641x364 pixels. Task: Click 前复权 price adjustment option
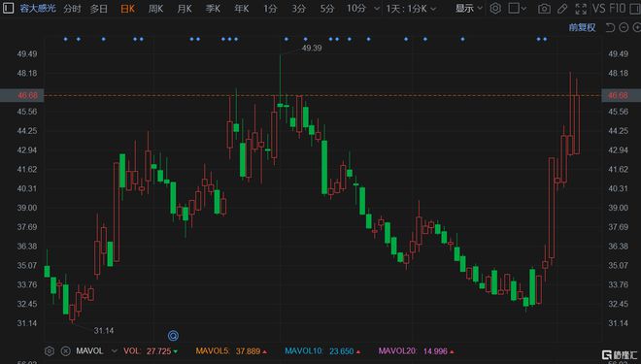tap(582, 27)
